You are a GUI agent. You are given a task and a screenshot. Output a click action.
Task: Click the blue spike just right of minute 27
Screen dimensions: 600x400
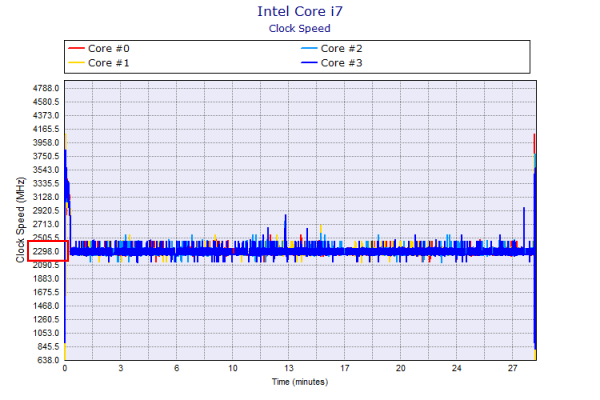pyautogui.click(x=524, y=226)
